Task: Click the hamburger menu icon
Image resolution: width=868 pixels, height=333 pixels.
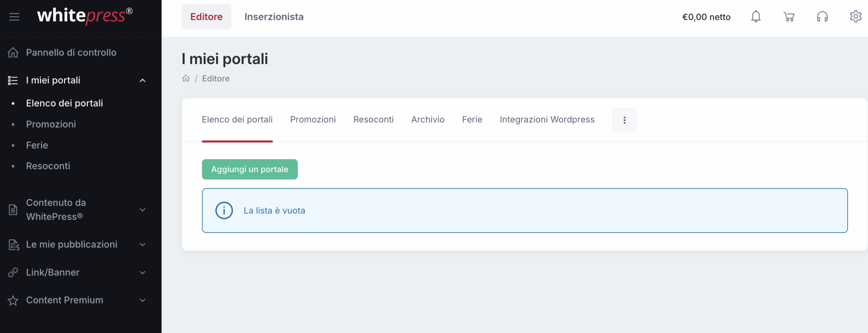Action: (x=14, y=17)
